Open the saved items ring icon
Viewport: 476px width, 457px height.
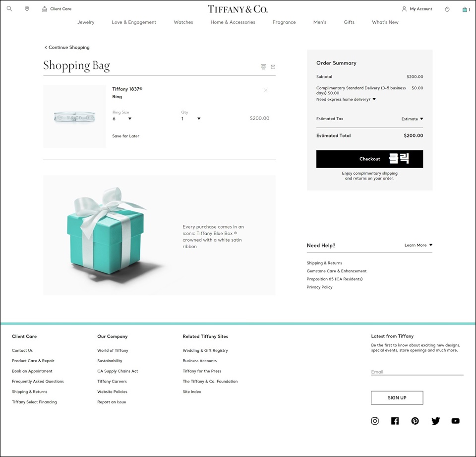click(447, 9)
